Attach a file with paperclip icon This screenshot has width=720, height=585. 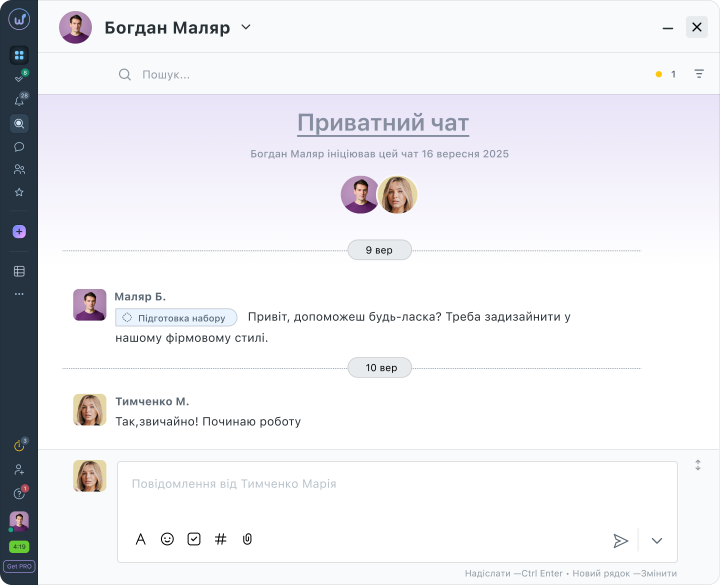[247, 539]
